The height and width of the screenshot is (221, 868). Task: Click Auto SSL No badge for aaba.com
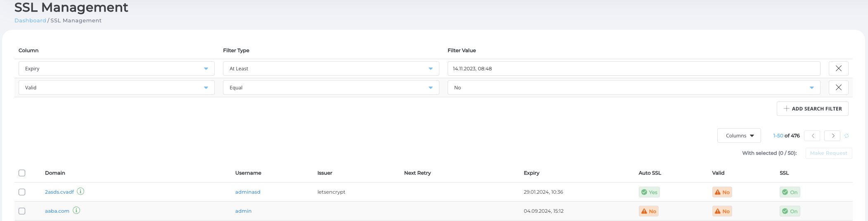click(x=648, y=211)
